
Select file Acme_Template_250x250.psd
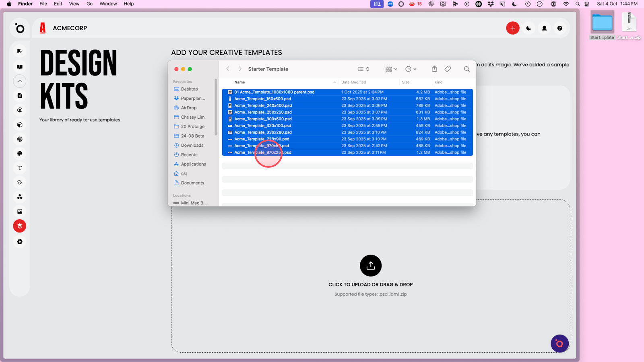[x=347, y=112]
